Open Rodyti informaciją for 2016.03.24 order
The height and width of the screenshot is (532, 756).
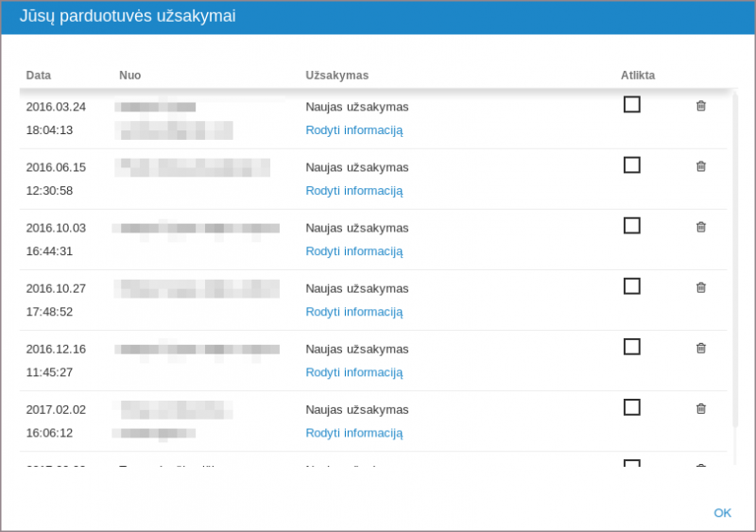click(x=353, y=130)
